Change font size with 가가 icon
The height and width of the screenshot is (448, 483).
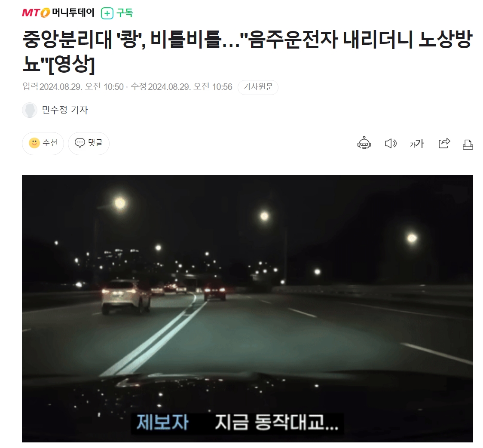pos(417,144)
